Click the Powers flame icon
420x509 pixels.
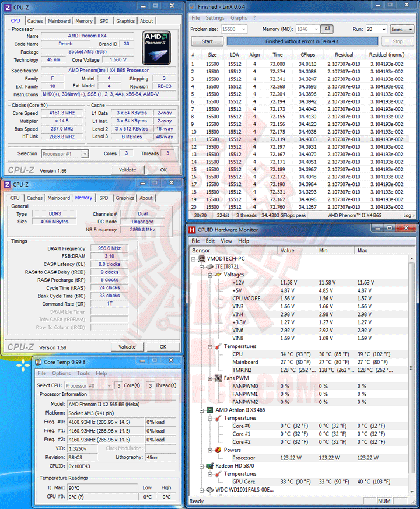coord(218,450)
